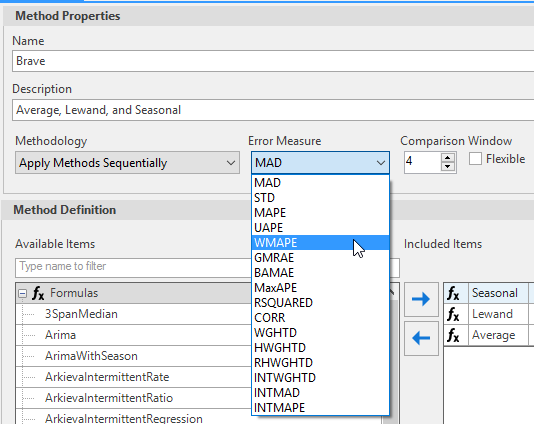Pick HWGHTD error measure option
534x424 pixels.
point(320,348)
